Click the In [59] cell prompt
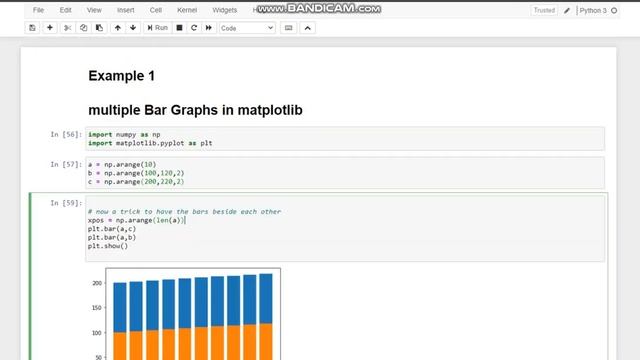The image size is (640, 360). pyautogui.click(x=66, y=203)
